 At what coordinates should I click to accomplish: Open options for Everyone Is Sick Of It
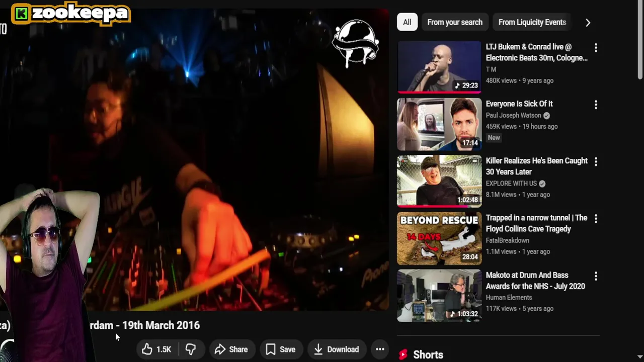coord(596,105)
